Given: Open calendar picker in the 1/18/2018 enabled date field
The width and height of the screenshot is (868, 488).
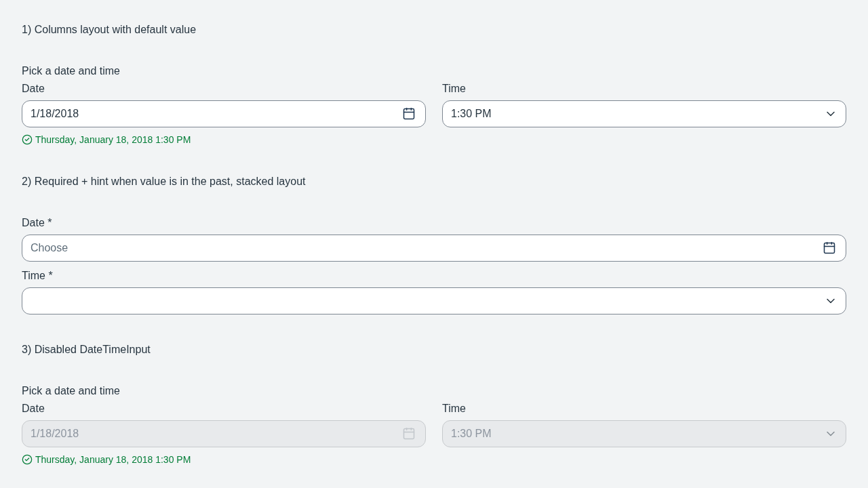Looking at the screenshot, I should pyautogui.click(x=409, y=114).
